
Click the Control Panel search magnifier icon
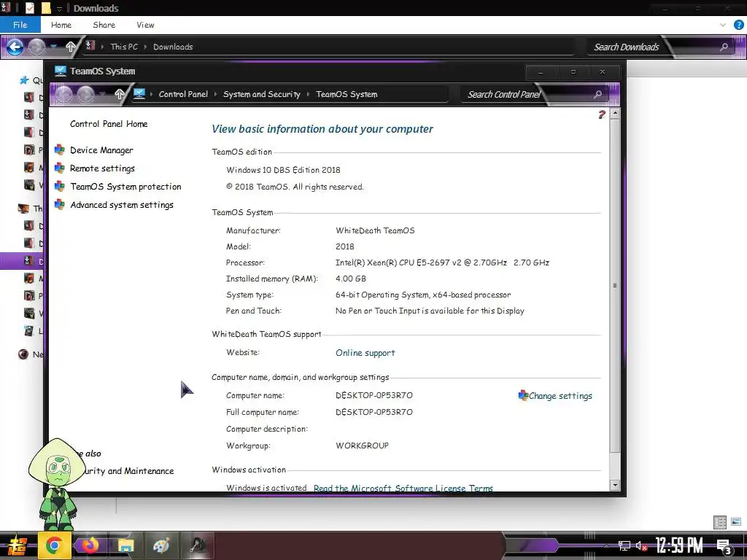pos(597,94)
